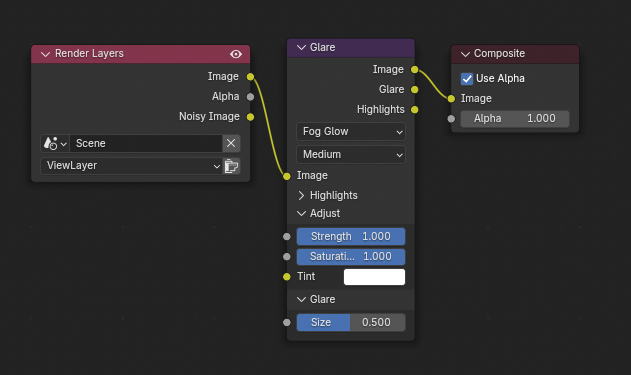Click Composite Alpha input socket

coord(451,119)
